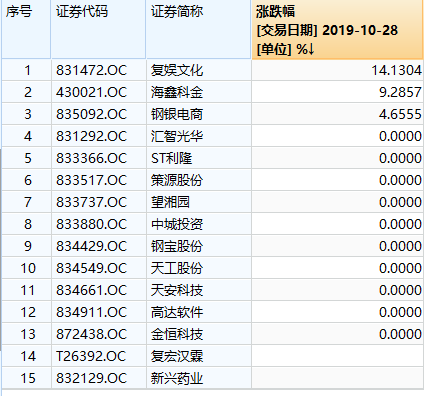The height and width of the screenshot is (396, 427).
Task: Click the name 复宏汉霖
Action: tap(177, 356)
